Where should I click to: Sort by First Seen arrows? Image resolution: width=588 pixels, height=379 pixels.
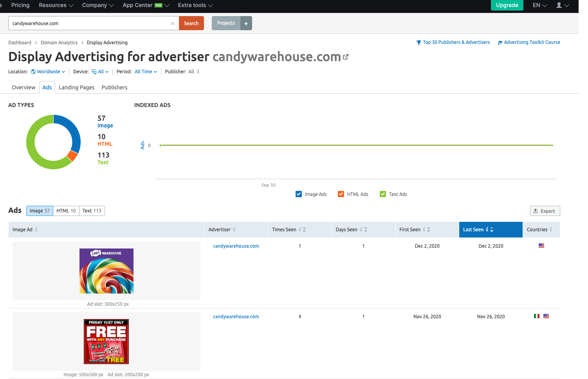[429, 230]
